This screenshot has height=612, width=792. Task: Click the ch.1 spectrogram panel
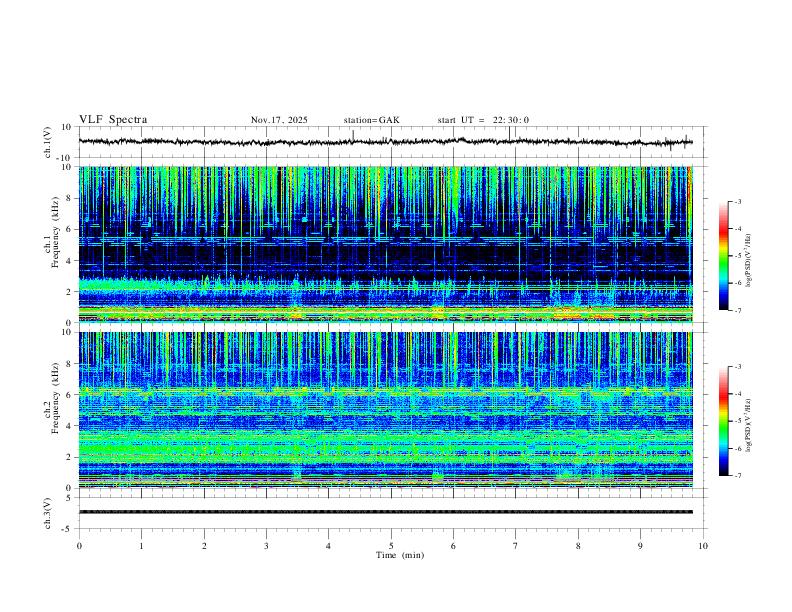(x=386, y=244)
